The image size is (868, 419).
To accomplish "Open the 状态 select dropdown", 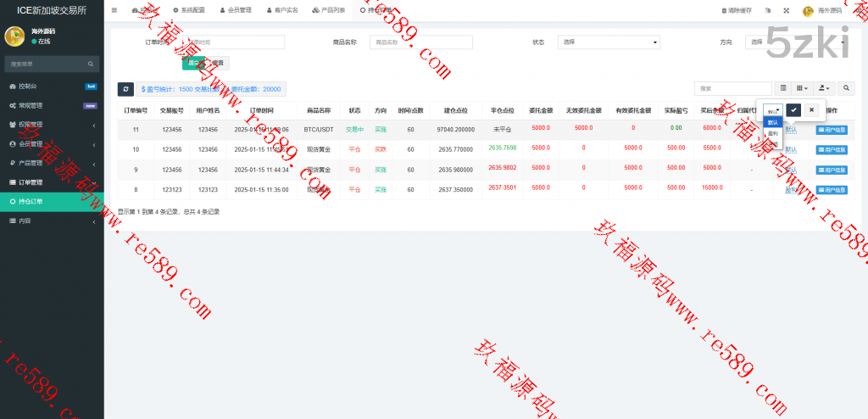I will pyautogui.click(x=609, y=42).
